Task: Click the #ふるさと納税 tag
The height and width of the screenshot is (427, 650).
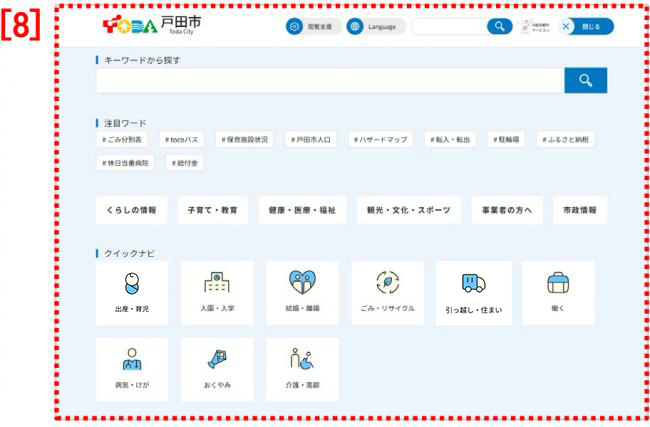Action: (572, 140)
